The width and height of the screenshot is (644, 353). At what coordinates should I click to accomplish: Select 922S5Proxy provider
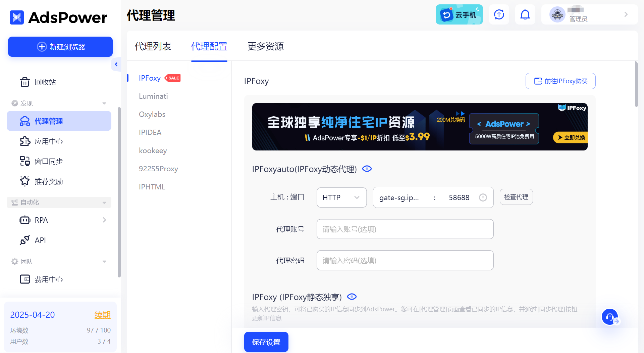[x=158, y=169]
